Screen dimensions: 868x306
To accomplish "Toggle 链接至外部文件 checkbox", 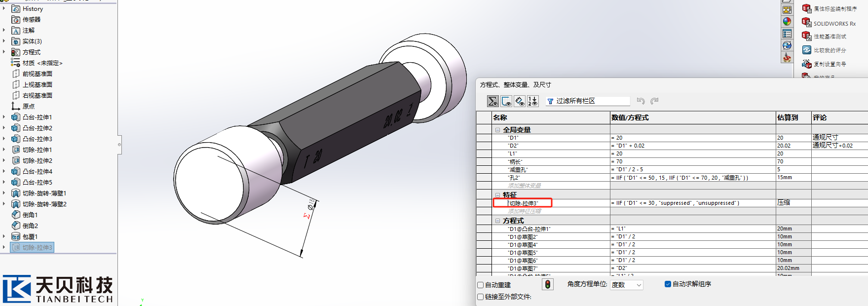I will tap(481, 297).
